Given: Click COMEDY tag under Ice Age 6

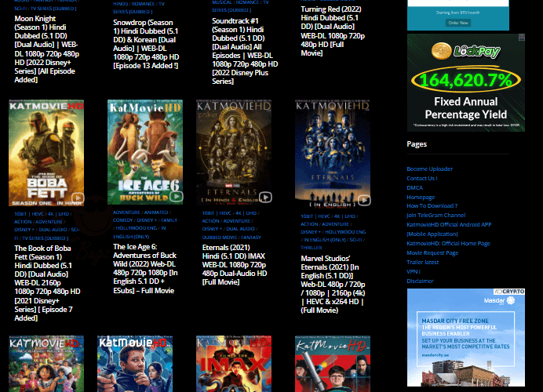Looking at the screenshot, I should point(122,220).
